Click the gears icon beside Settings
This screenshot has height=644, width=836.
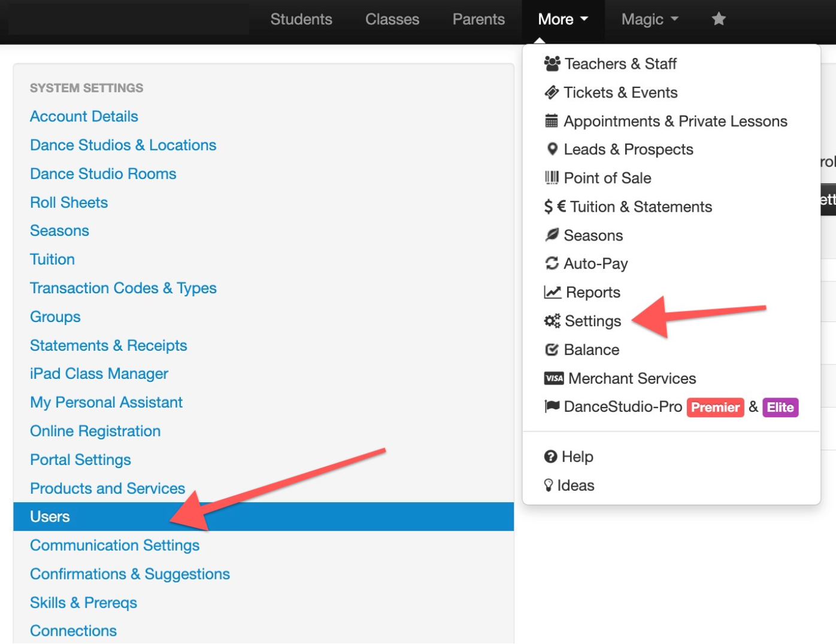(552, 321)
